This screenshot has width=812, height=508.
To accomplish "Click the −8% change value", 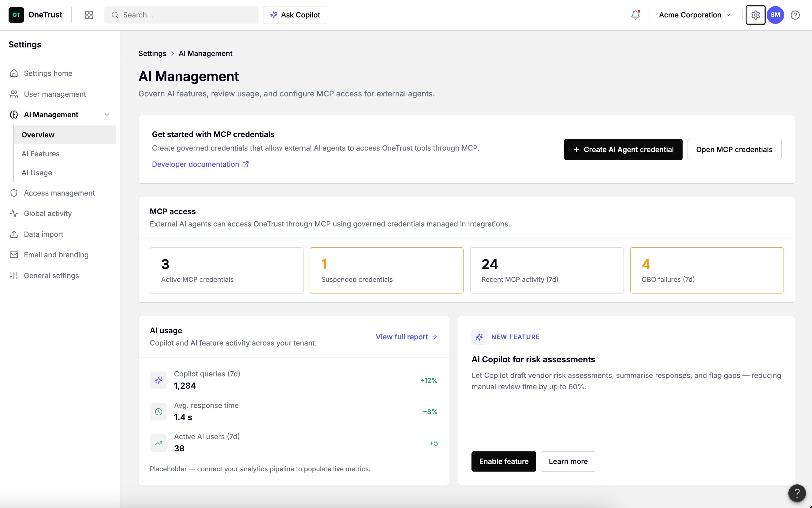I will click(430, 412).
